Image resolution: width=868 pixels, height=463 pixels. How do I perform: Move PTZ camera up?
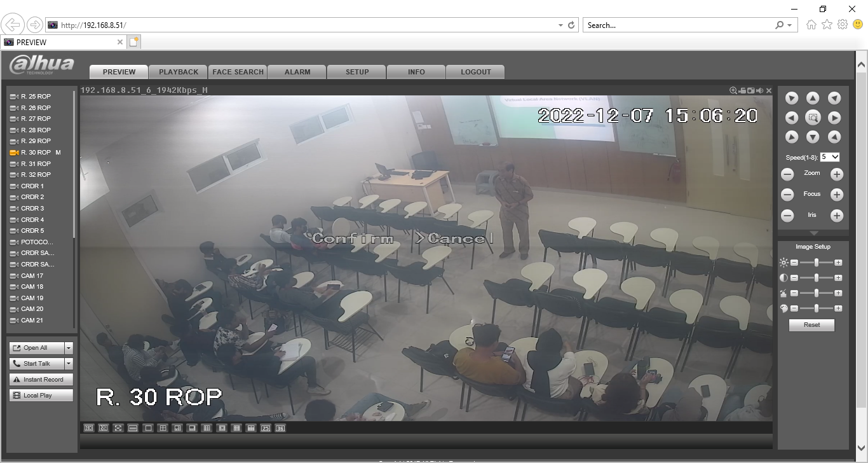(813, 98)
